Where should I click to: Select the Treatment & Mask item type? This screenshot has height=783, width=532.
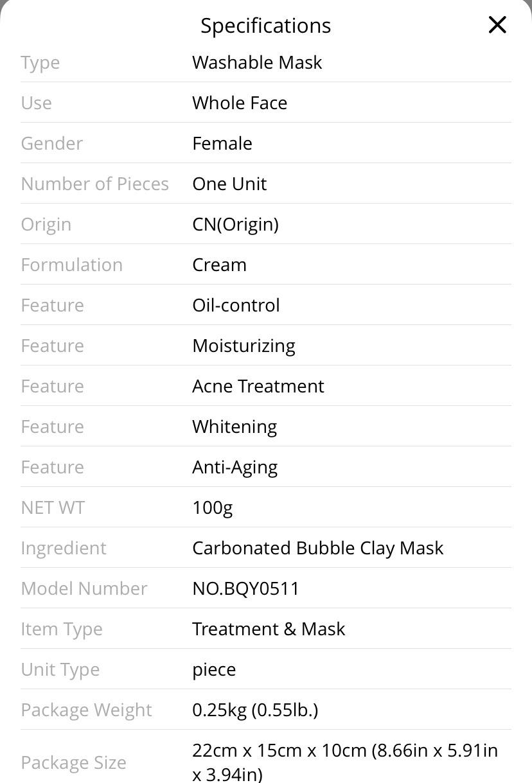[269, 629]
